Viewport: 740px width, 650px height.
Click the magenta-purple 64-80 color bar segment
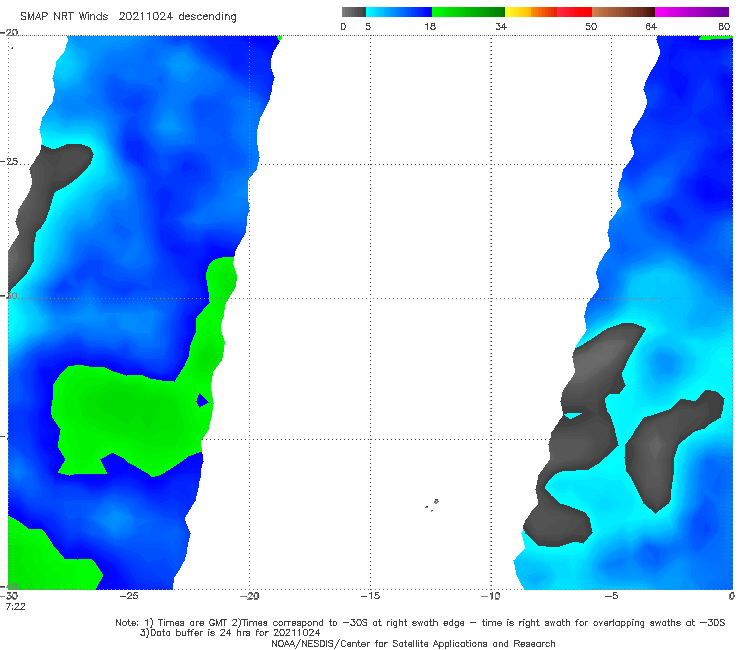click(692, 12)
